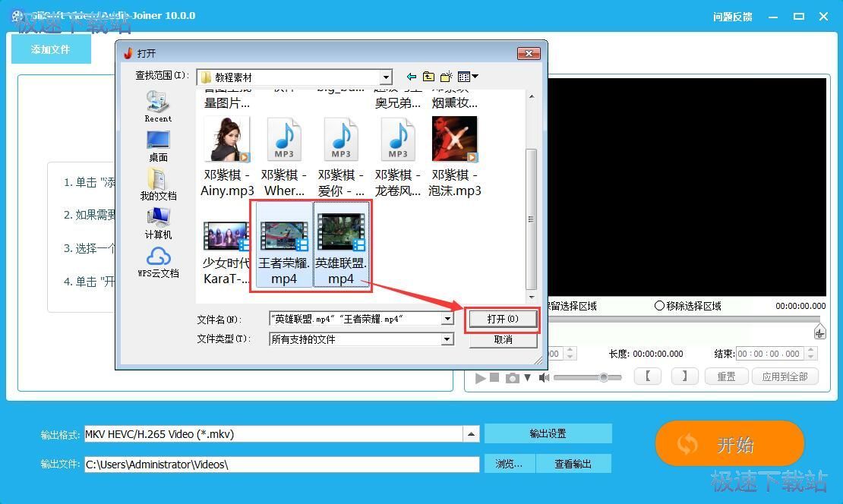This screenshot has width=843, height=504.
Task: Click the Stop button under preview
Action: click(494, 377)
